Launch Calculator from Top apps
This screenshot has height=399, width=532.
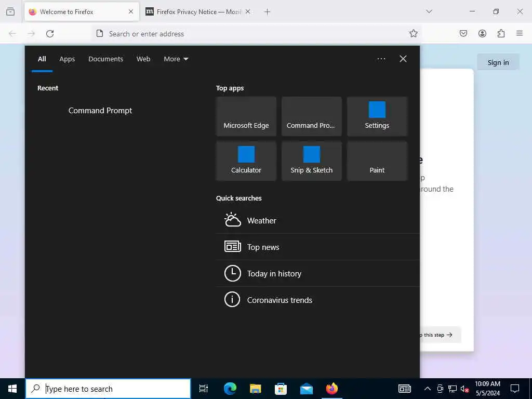pos(246,161)
